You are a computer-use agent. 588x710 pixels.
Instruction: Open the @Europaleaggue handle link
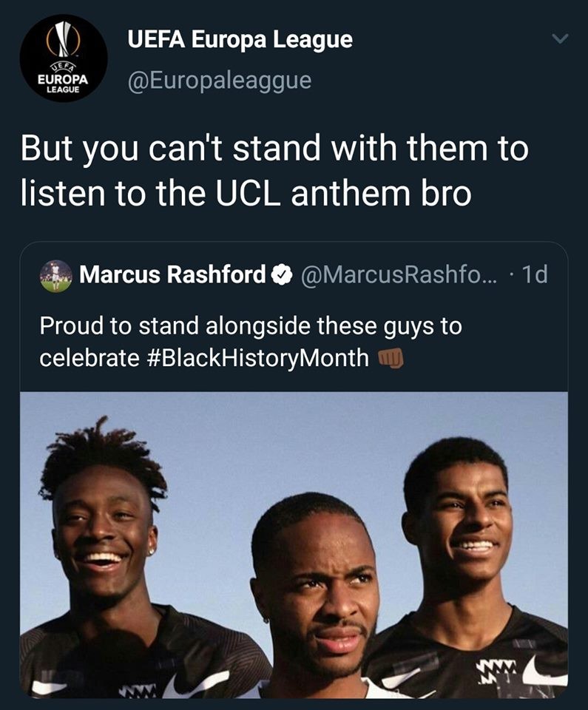219,80
